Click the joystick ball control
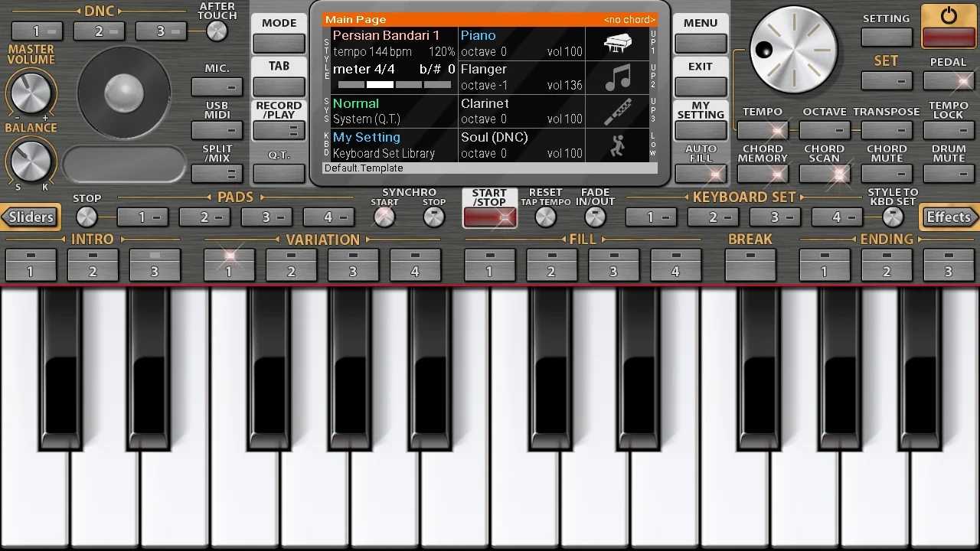Image resolution: width=980 pixels, height=551 pixels. click(124, 93)
